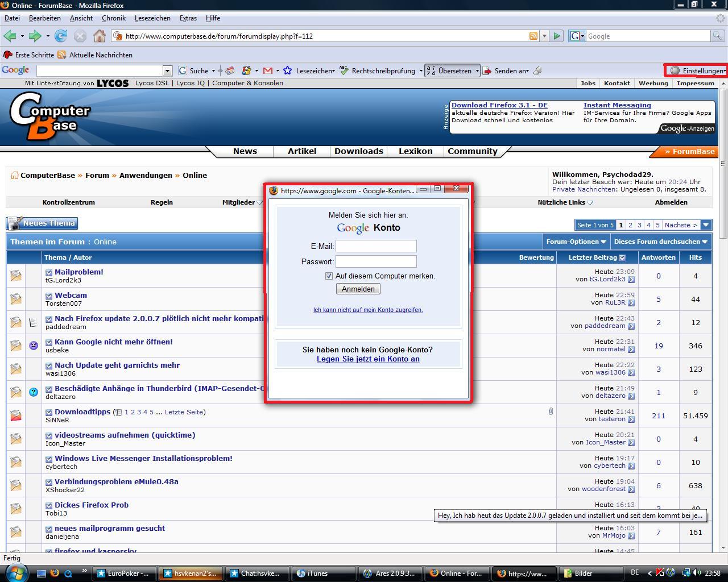Click the highlighter pen icon in Google toolbar
The width and height of the screenshot is (728, 582).
pos(537,70)
